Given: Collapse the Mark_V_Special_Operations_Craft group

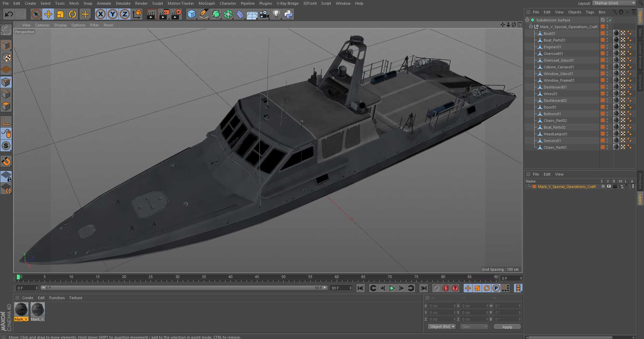Looking at the screenshot, I should point(531,26).
